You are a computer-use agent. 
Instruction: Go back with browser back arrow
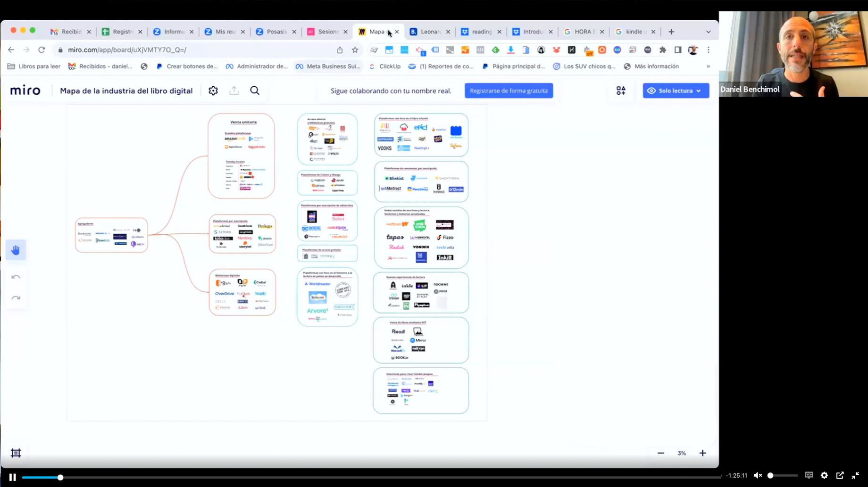pos(11,50)
